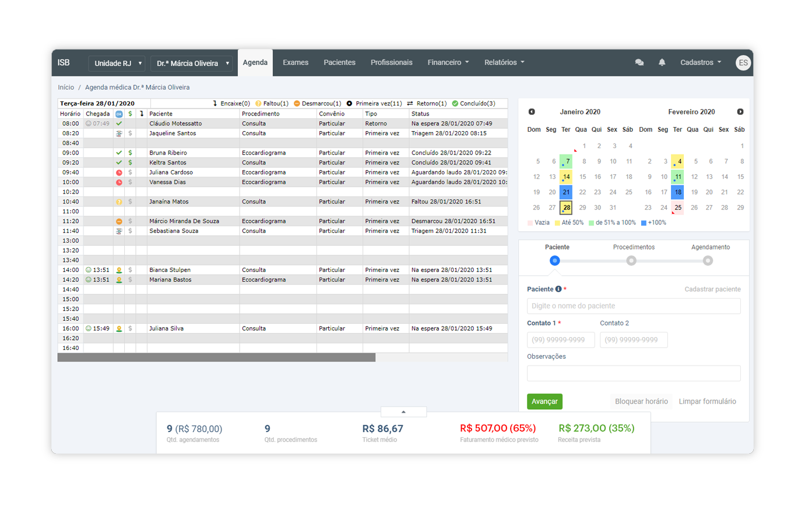Select February 4 in the calendar
This screenshot has height=526, width=812.
678,161
